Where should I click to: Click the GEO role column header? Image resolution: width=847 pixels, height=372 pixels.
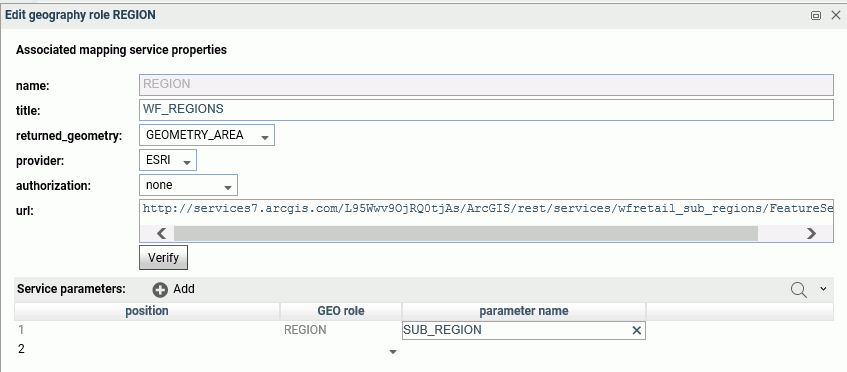[x=341, y=311]
